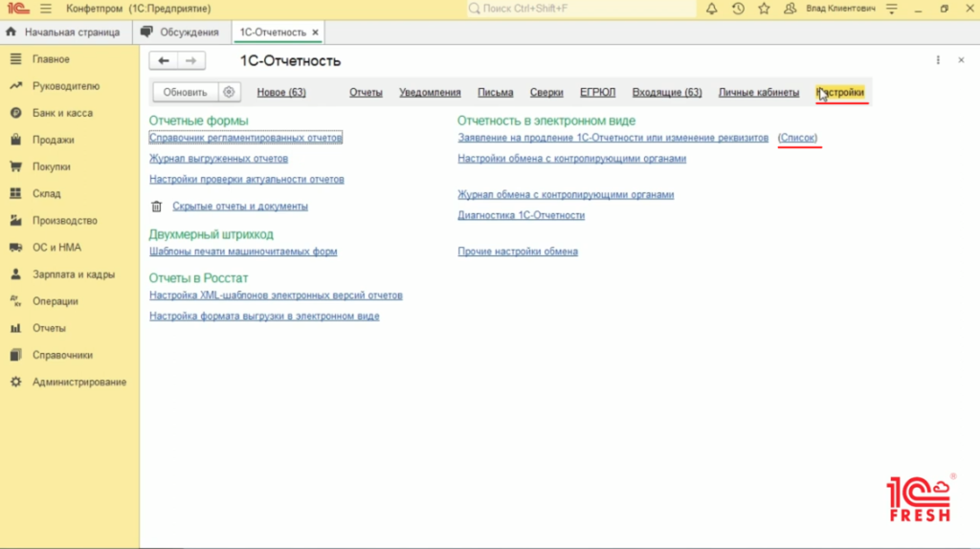Open the Отчеты section link
980x549 pixels.
coord(366,93)
